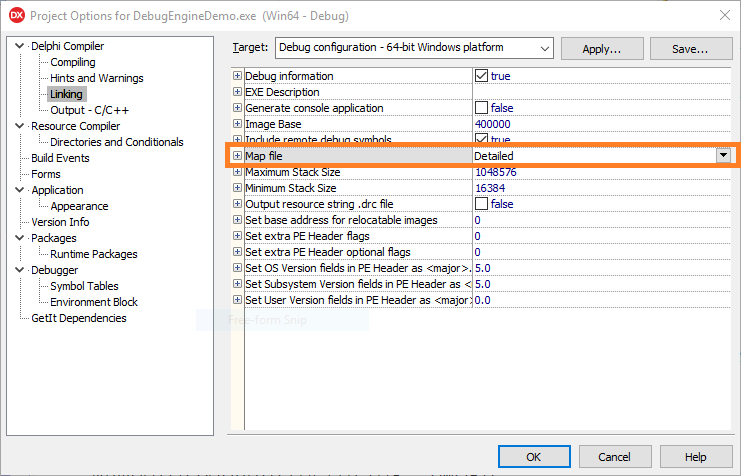This screenshot has width=741, height=476.
Task: Open Directories and Conditionals page
Action: click(x=117, y=142)
